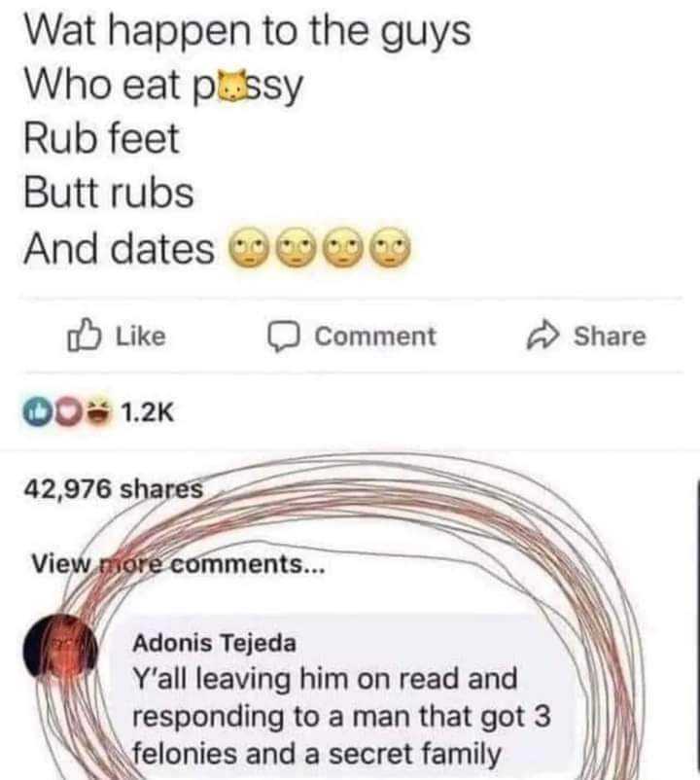Open the 42,976 shares list
Viewport: 700px width, 780px height.
pyautogui.click(x=114, y=489)
